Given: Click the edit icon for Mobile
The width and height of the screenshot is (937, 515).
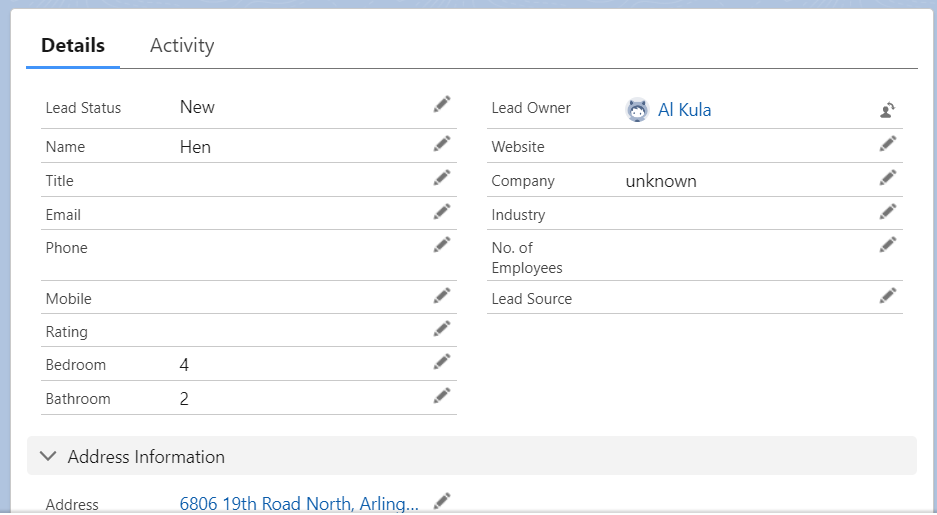Looking at the screenshot, I should pyautogui.click(x=442, y=296).
